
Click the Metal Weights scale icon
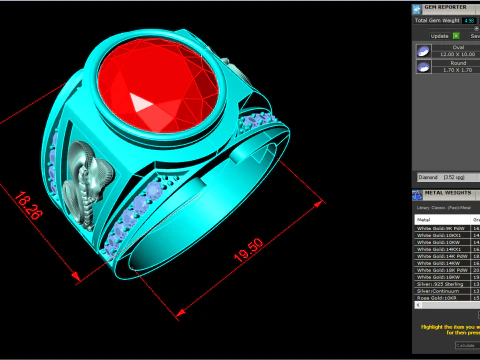(x=417, y=195)
